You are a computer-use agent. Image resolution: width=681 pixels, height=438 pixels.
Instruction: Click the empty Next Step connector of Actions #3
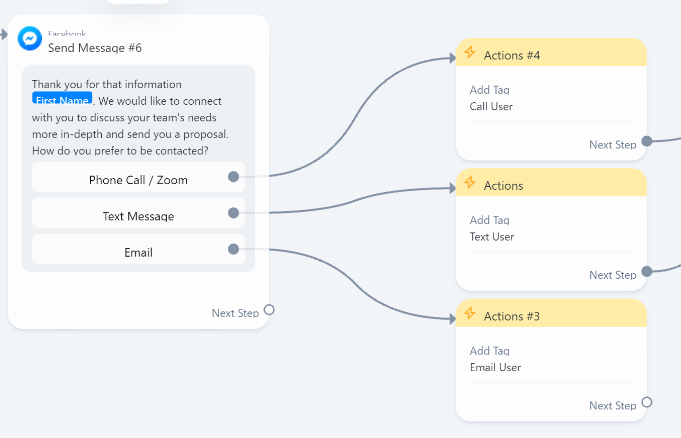tap(647, 402)
